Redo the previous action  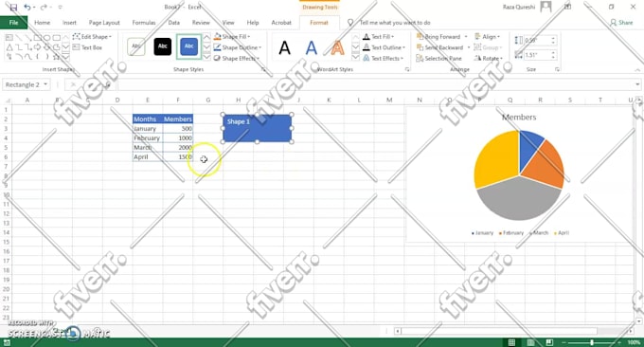coord(44,7)
